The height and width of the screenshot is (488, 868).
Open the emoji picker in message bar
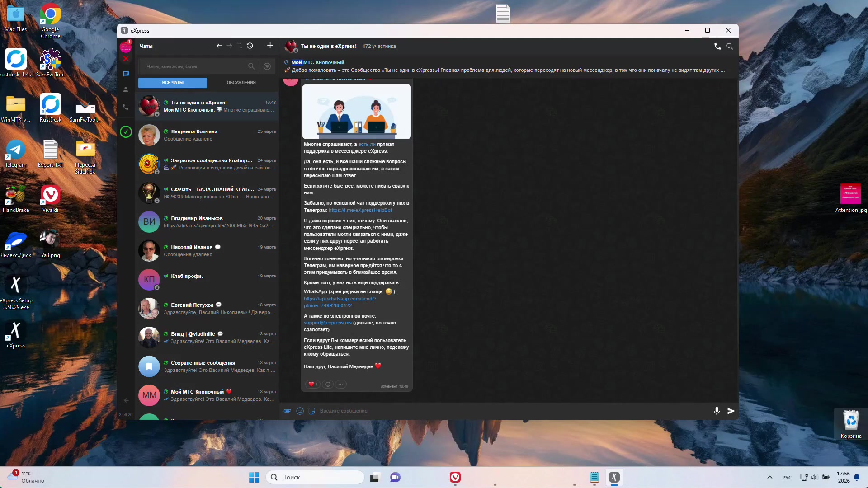click(300, 411)
